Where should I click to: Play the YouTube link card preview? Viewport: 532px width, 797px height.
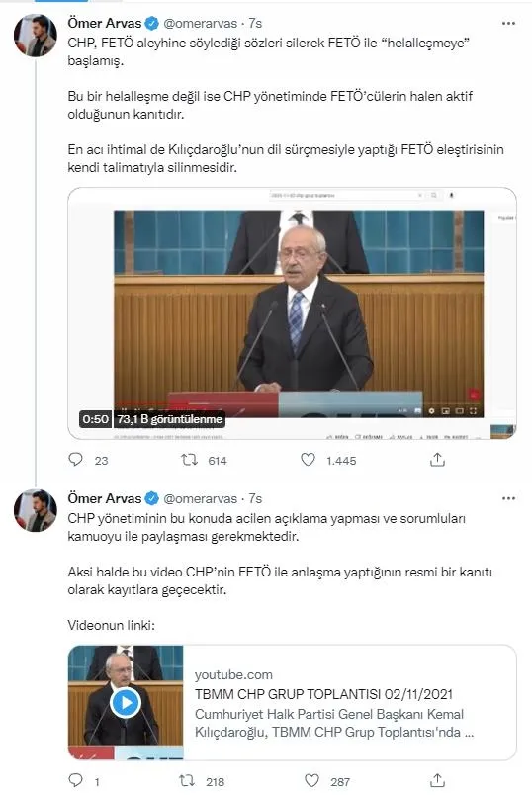(x=126, y=702)
